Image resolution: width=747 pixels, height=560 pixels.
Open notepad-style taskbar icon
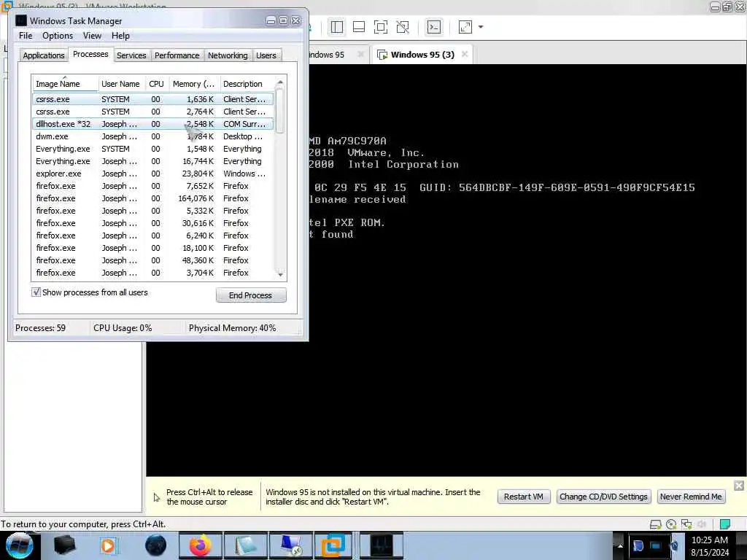coord(245,545)
